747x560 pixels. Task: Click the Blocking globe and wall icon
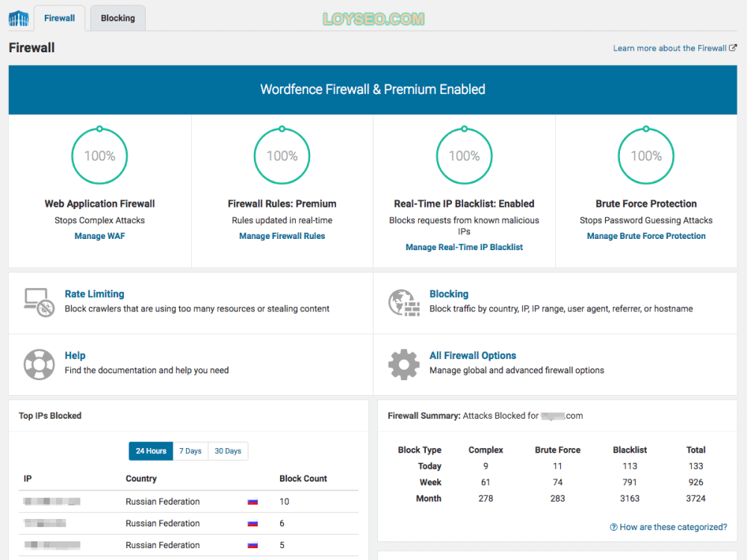tap(404, 302)
